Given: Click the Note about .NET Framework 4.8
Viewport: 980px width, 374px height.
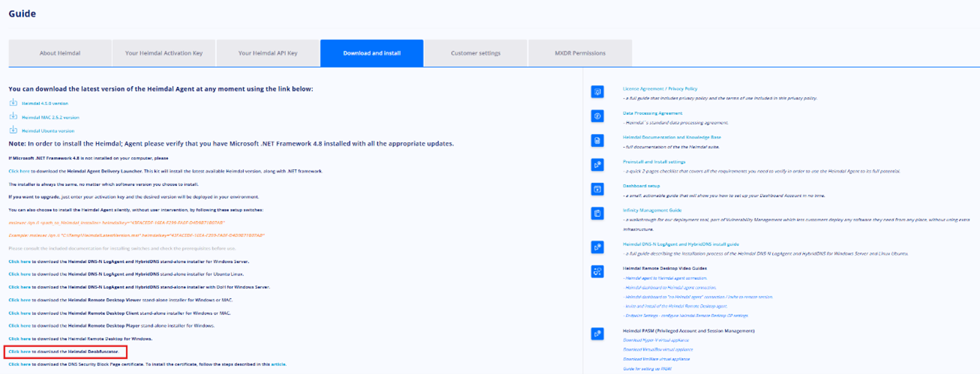Looking at the screenshot, I should point(231,143).
